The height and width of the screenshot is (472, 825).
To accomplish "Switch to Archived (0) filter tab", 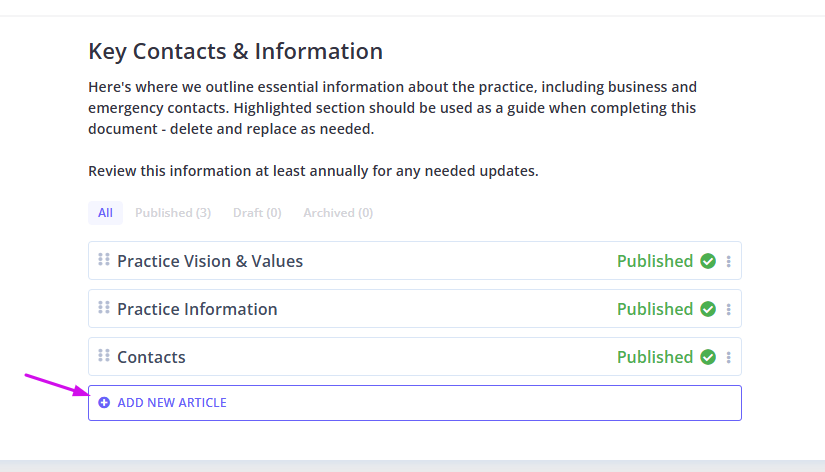I will click(338, 213).
